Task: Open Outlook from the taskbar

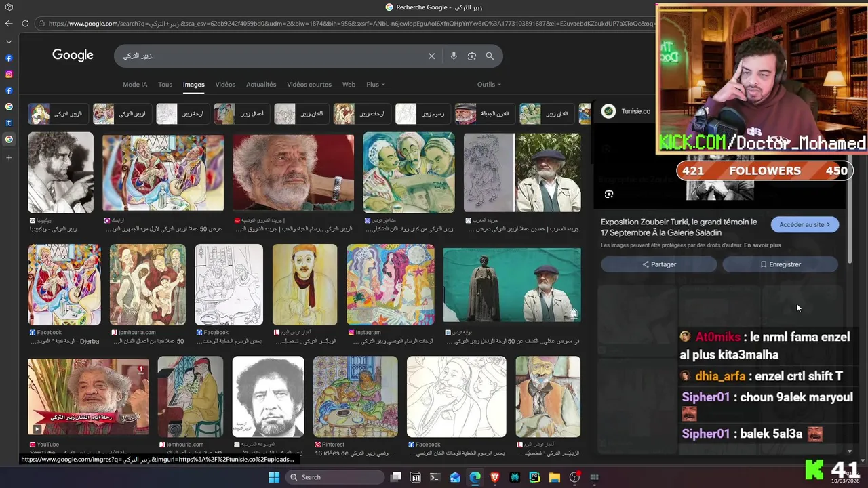Action: click(x=455, y=477)
